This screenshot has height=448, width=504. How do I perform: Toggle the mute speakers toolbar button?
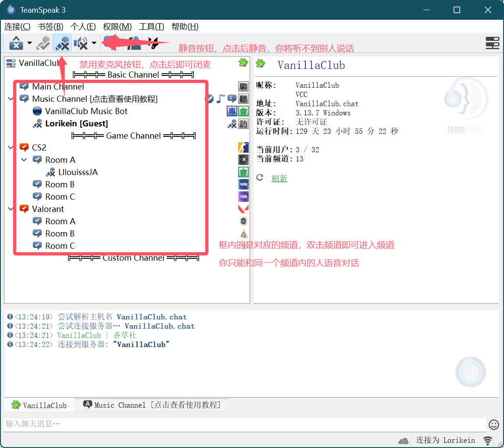81,43
